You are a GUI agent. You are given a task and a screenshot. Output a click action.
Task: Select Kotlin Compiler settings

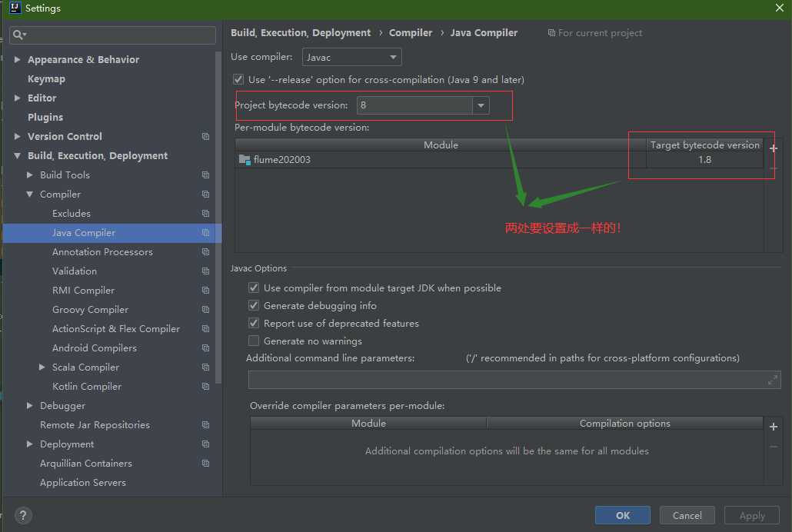pos(87,386)
